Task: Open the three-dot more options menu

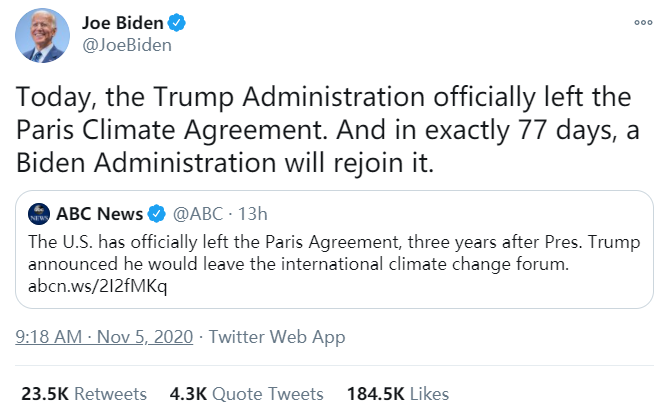Action: pyautogui.click(x=644, y=22)
